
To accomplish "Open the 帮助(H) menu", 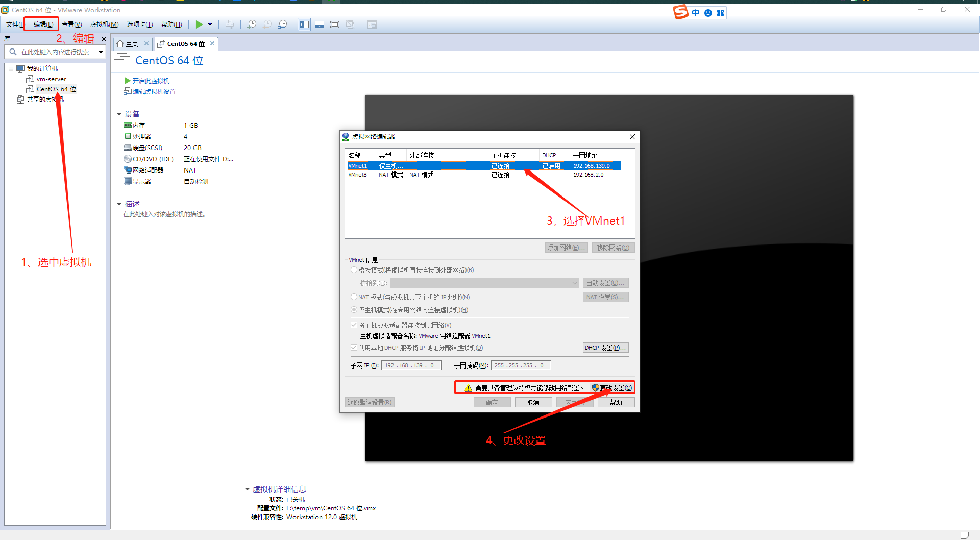I will tap(171, 24).
